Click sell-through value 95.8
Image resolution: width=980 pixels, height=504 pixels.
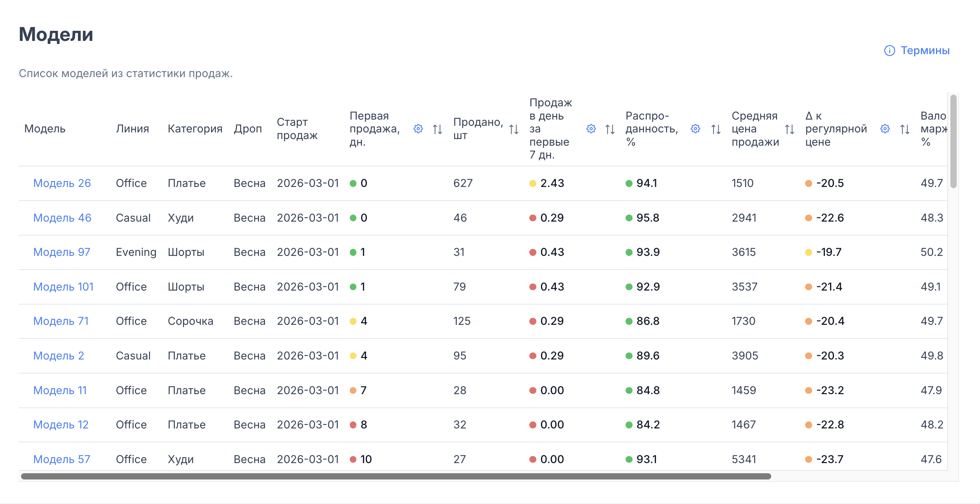click(x=648, y=218)
